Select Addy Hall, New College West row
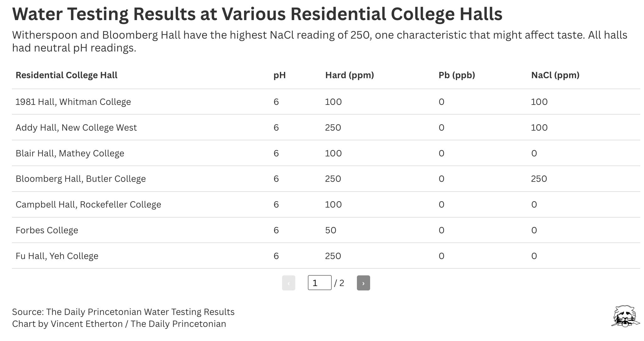The height and width of the screenshot is (341, 644). pyautogui.click(x=76, y=128)
